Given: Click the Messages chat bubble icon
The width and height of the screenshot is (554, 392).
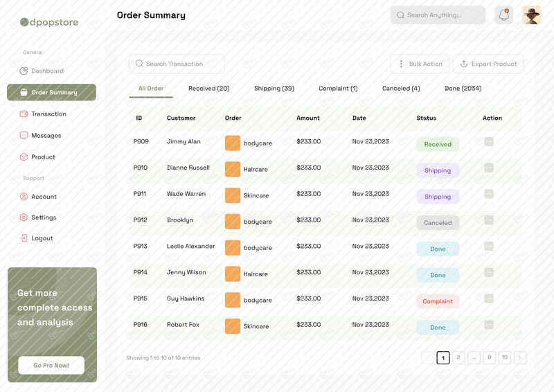Looking at the screenshot, I should [x=24, y=135].
